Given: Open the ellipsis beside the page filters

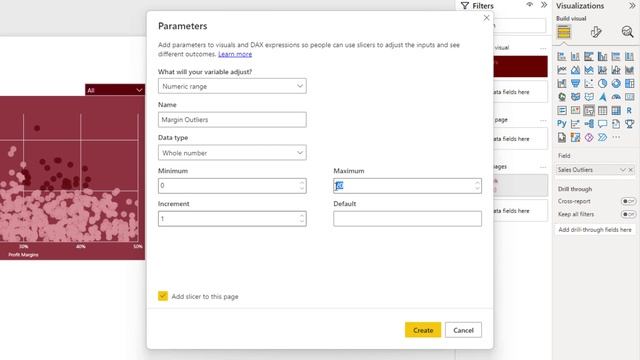Looking at the screenshot, I should [543, 120].
